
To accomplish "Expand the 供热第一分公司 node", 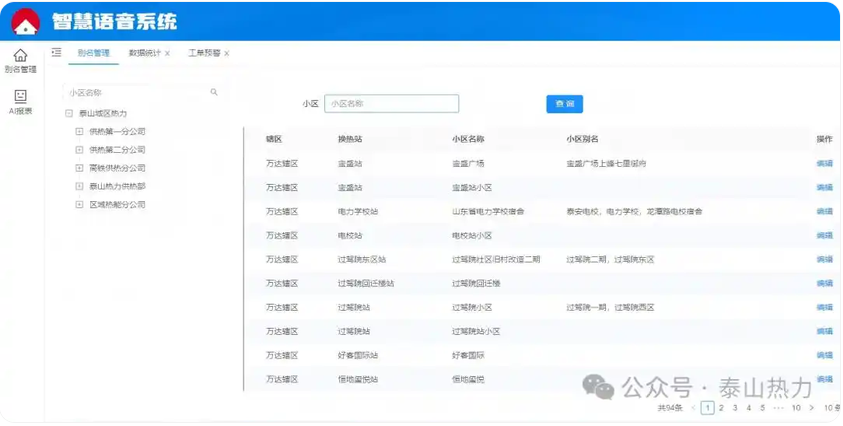I will (79, 132).
